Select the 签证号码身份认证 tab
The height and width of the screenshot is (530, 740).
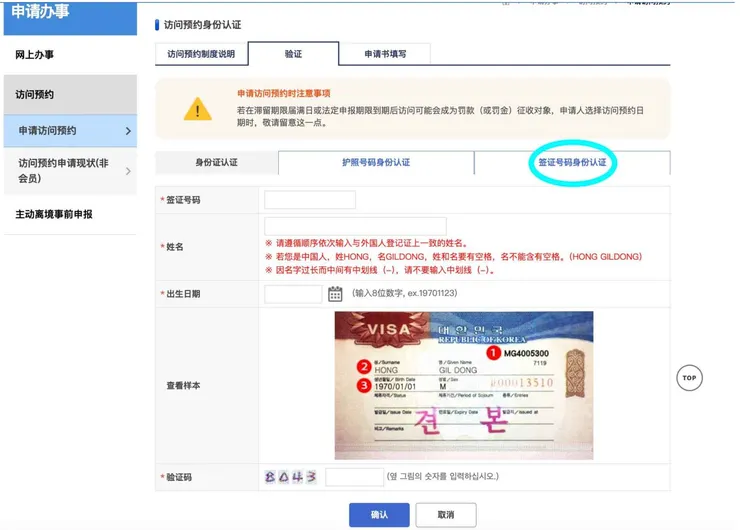[x=572, y=162]
